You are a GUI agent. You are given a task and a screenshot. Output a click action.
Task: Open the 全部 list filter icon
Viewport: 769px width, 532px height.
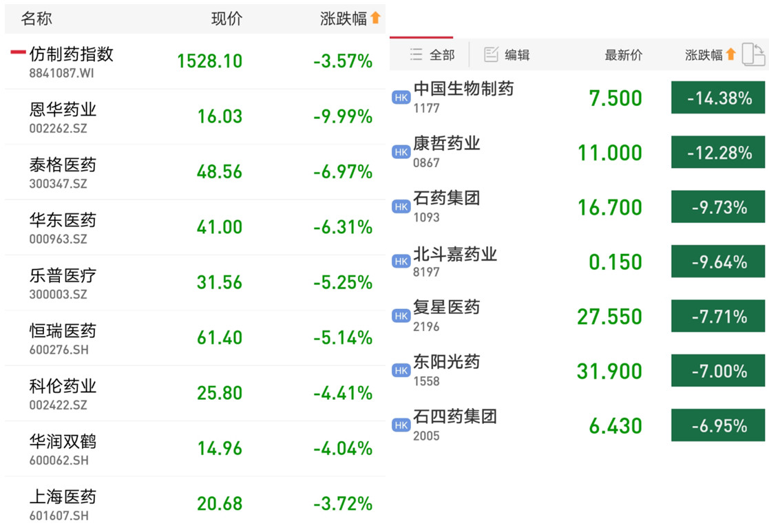(416, 54)
